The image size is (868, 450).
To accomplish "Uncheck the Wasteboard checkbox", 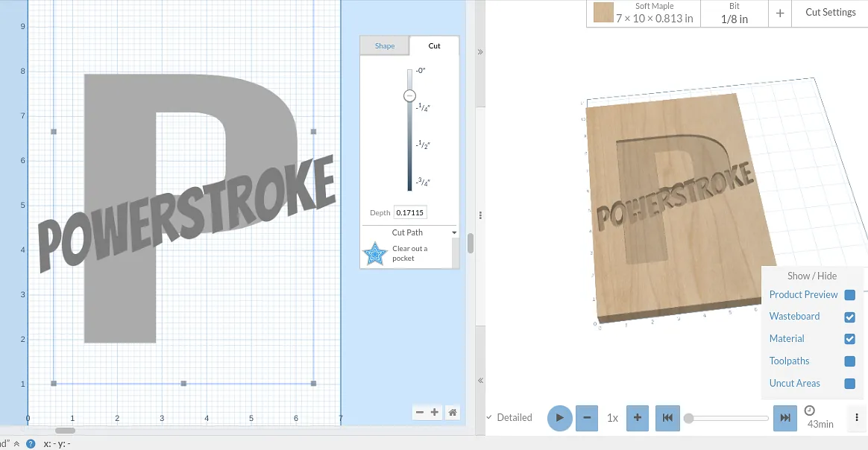I will click(849, 317).
